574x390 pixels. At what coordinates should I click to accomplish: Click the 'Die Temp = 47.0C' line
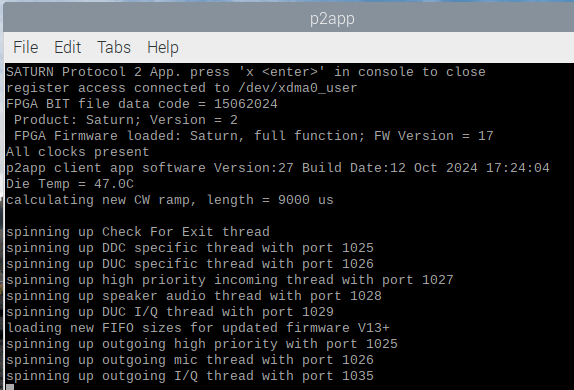70,184
